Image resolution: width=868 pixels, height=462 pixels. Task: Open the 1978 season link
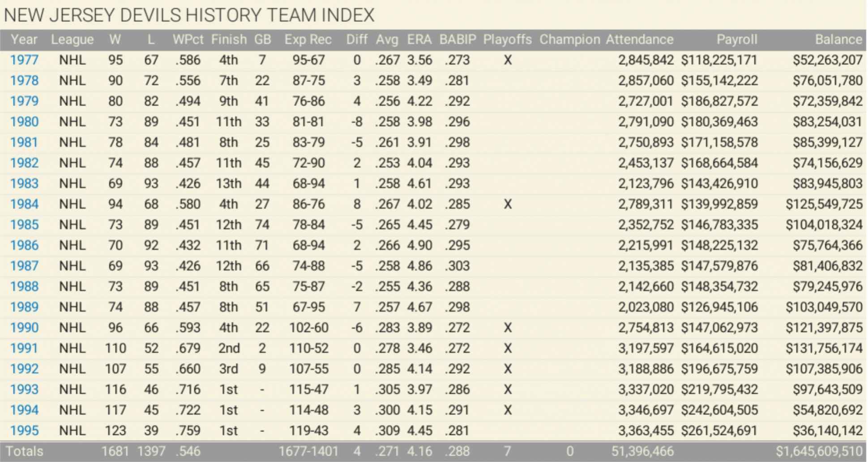(24, 81)
